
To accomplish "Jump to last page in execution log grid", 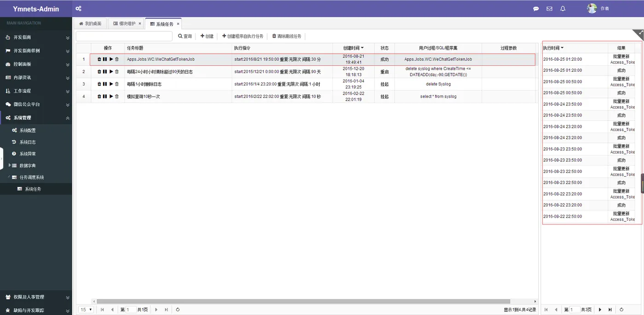I will [610, 309].
